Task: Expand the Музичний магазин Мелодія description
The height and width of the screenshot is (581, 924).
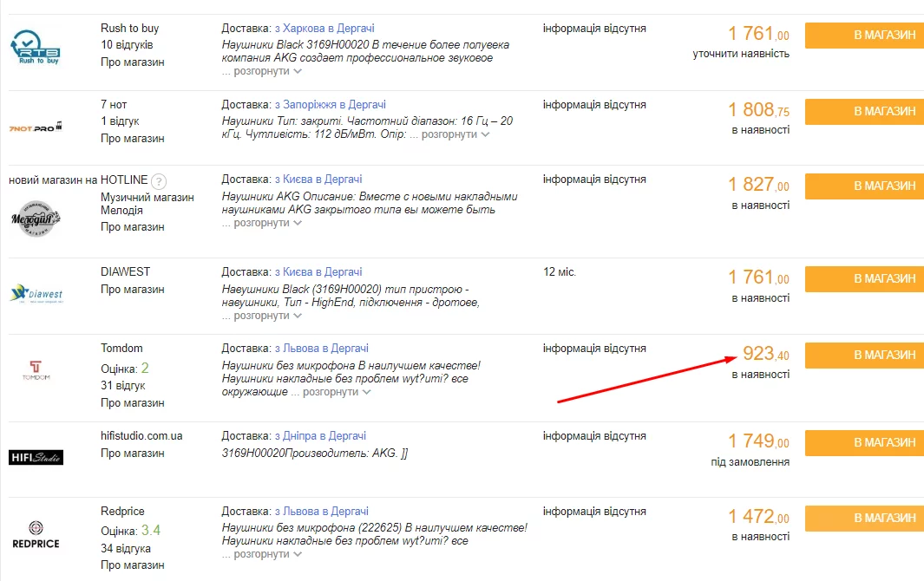Action: click(x=267, y=223)
